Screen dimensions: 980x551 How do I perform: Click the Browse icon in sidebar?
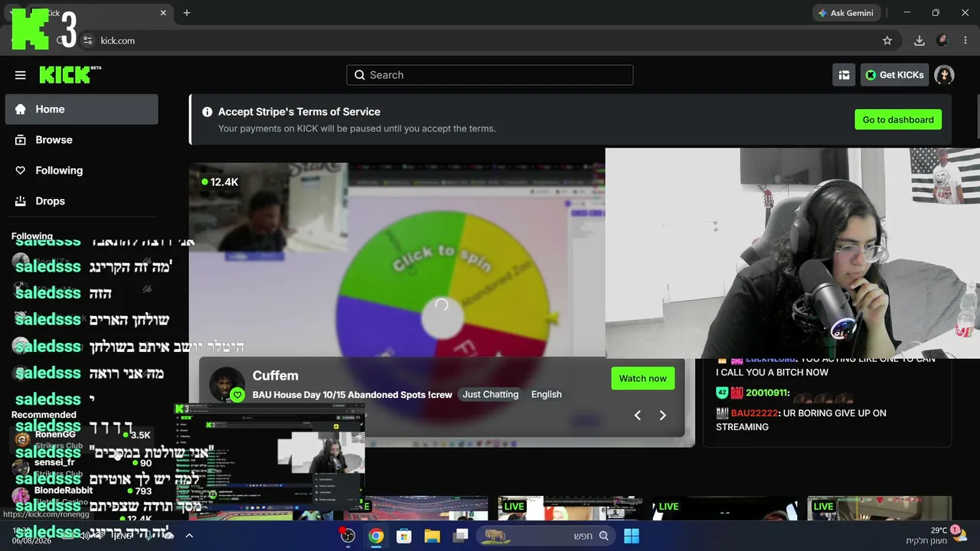point(21,140)
